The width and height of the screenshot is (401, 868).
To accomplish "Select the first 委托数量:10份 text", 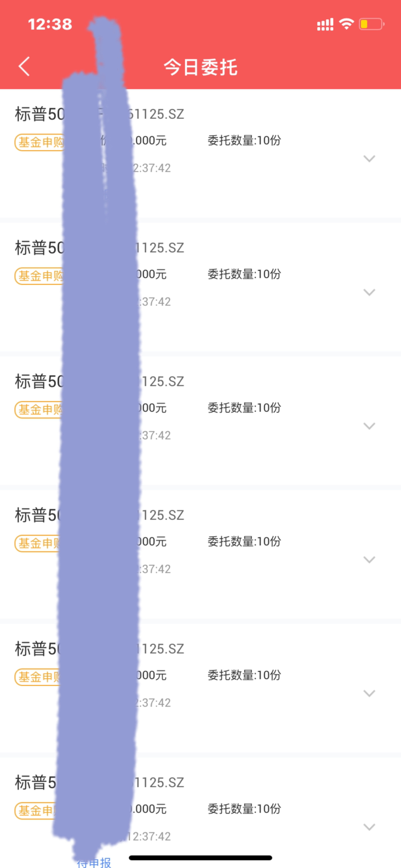I will (x=244, y=140).
